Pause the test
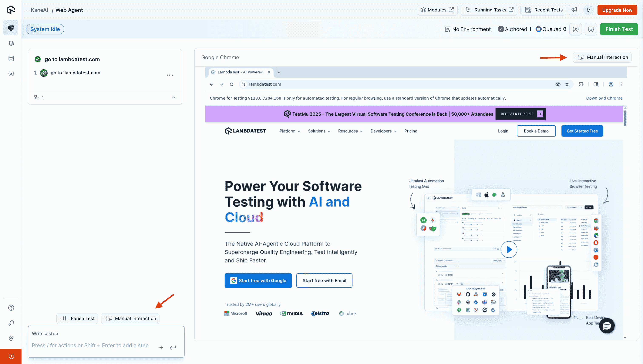Screen dimensions: 643x364 [x=77, y=319]
